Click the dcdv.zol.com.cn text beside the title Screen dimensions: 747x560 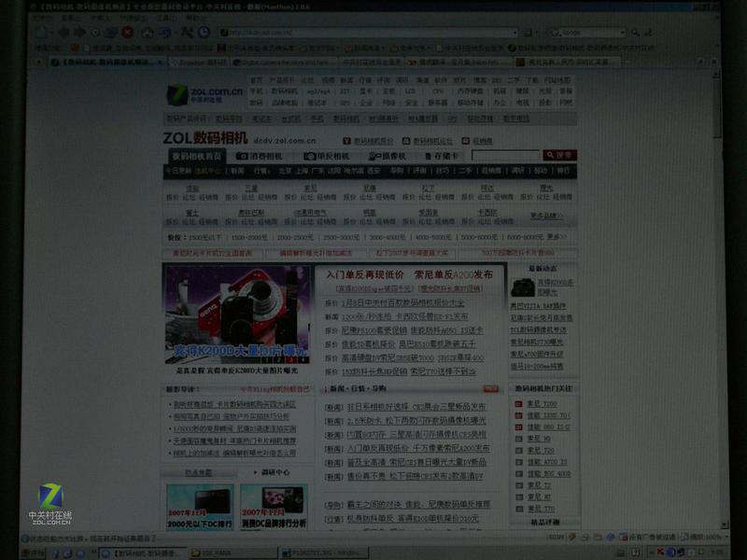285,141
